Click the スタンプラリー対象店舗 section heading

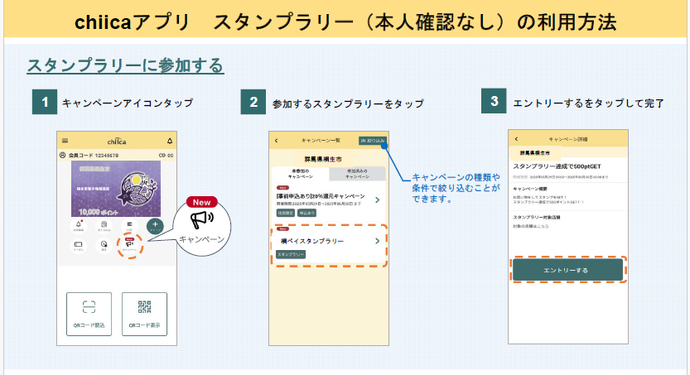coord(536,217)
